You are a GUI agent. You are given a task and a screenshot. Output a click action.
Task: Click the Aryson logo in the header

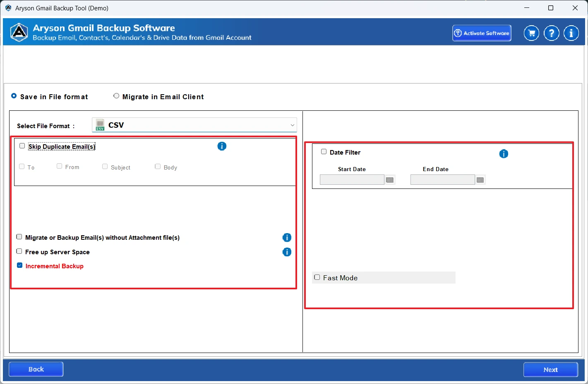click(19, 32)
